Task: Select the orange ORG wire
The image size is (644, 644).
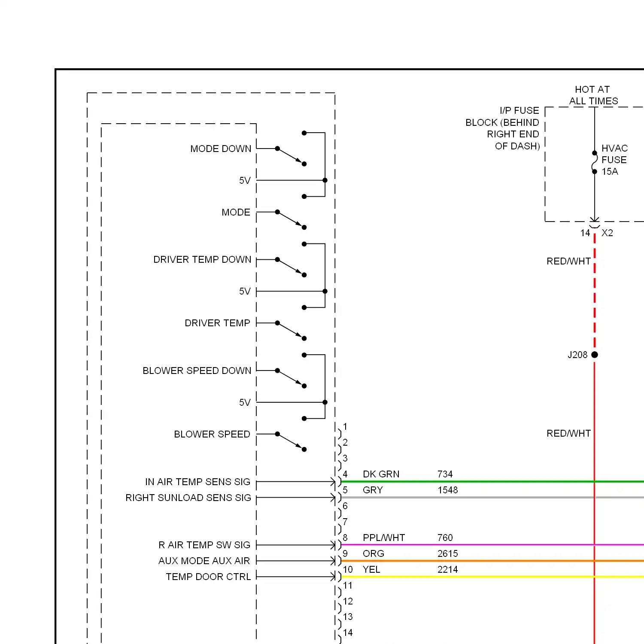Action: click(x=492, y=561)
